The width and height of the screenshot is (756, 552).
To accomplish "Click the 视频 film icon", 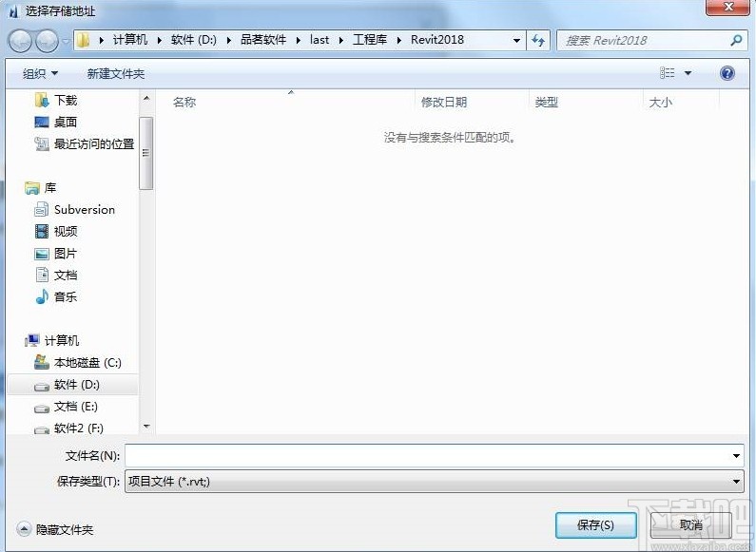I will [x=42, y=231].
